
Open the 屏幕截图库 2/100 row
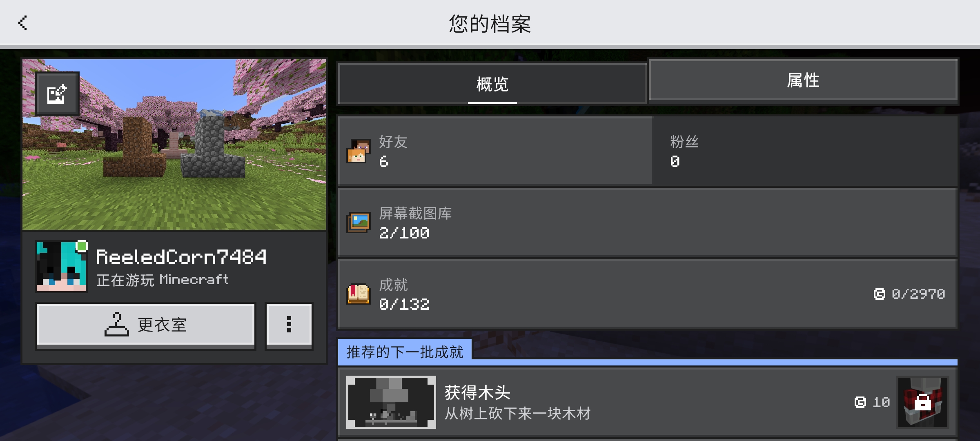(648, 223)
